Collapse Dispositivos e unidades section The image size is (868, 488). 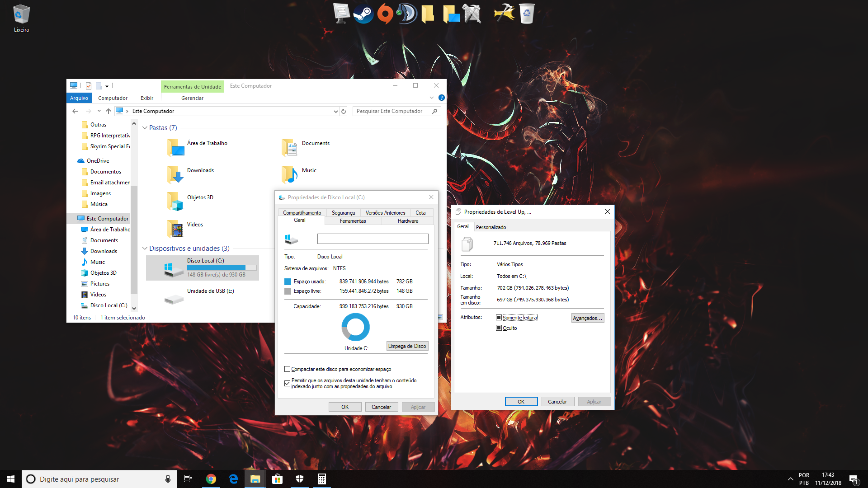coord(145,249)
